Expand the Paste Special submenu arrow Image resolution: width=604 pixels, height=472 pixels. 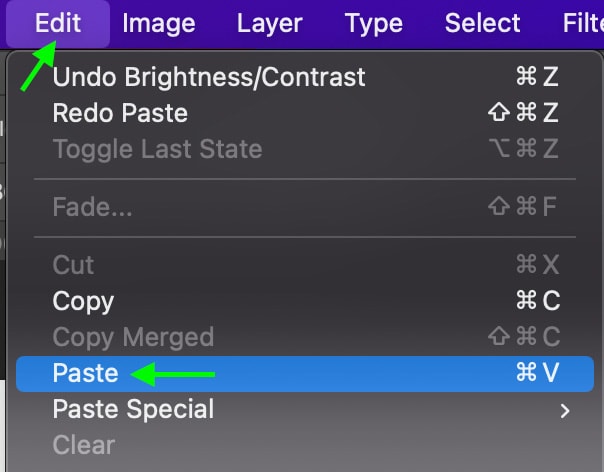[x=566, y=410]
